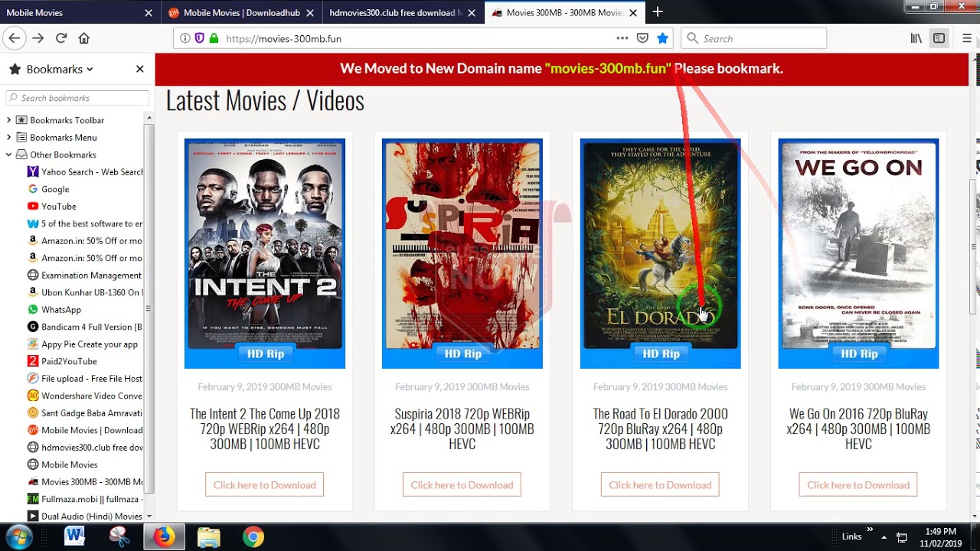Toggle the sidebars button
The height and width of the screenshot is (551, 980).
click(x=939, y=38)
